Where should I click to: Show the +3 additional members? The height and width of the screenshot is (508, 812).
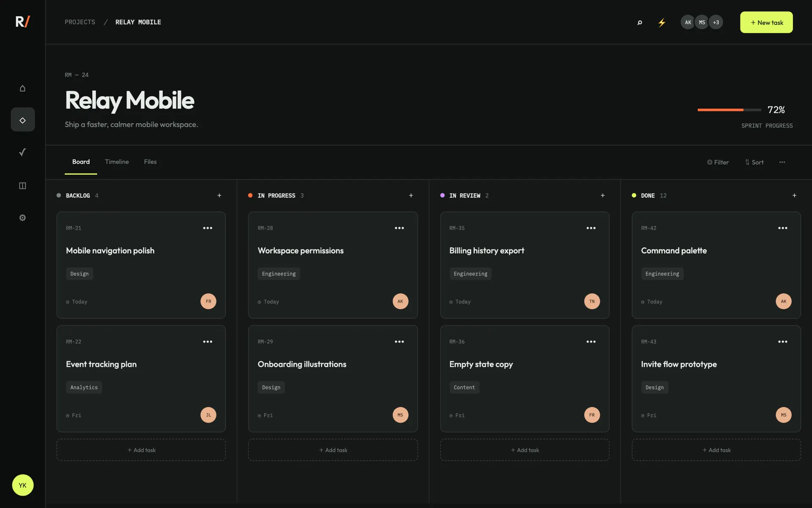716,22
